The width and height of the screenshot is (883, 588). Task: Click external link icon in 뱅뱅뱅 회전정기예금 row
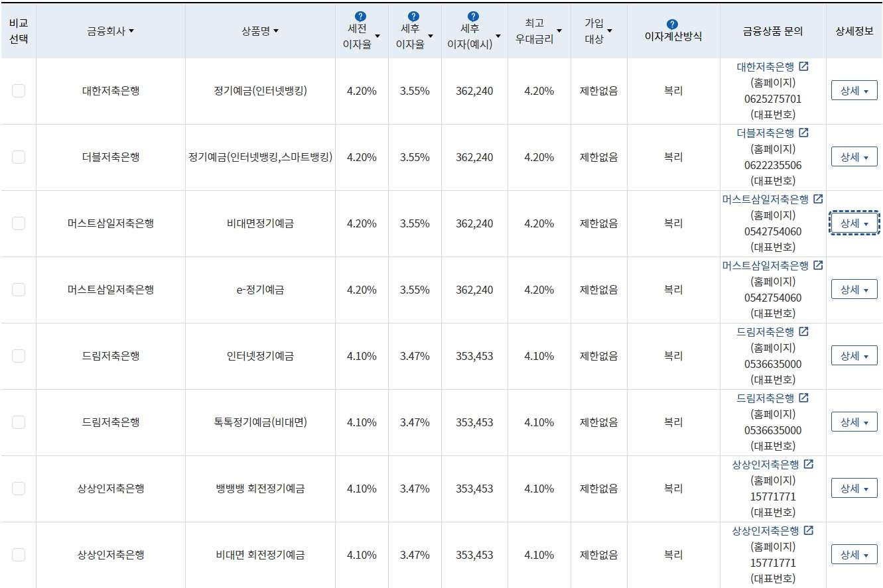pyautogui.click(x=808, y=464)
